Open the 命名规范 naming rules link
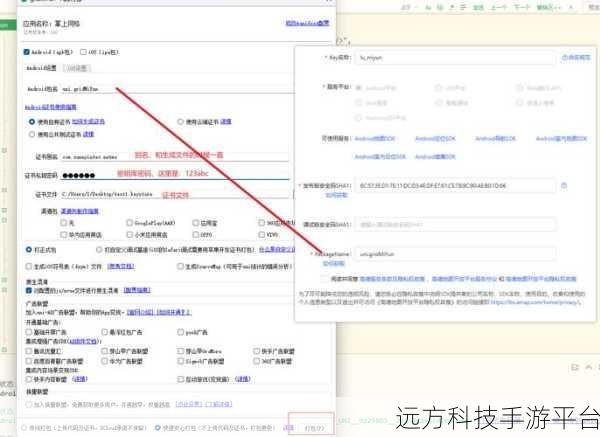Viewport: 600px width, 437px height. click(x=576, y=57)
